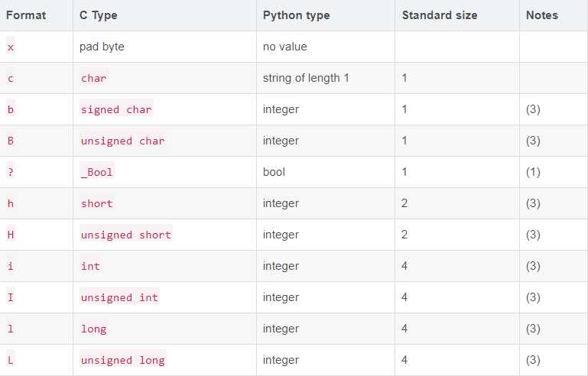Click the 'H' format character

[11, 235]
